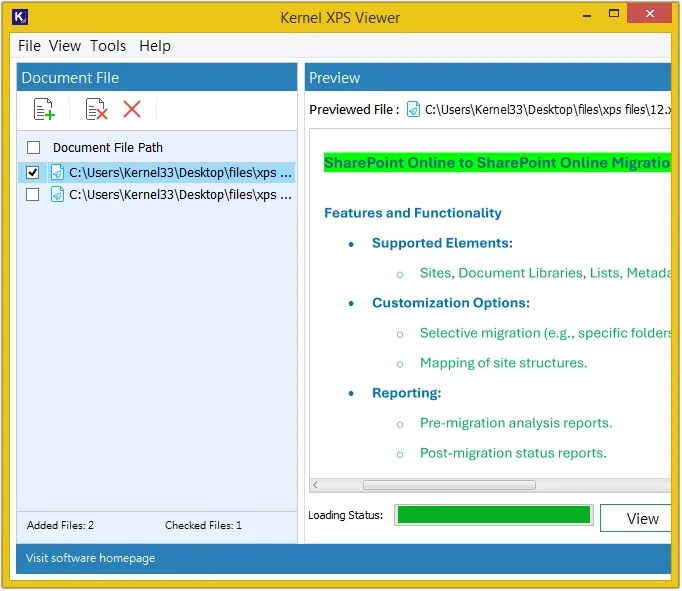Click the Features and Functionality heading
The height and width of the screenshot is (591, 682).
[413, 213]
